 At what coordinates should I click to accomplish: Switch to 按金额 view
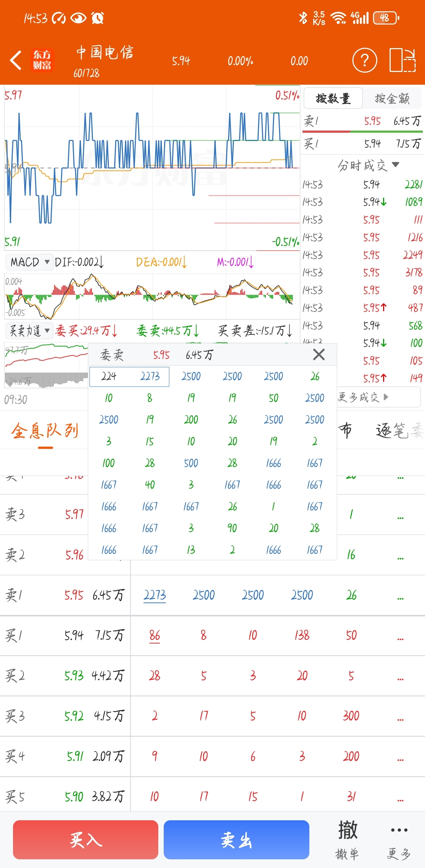(x=392, y=98)
